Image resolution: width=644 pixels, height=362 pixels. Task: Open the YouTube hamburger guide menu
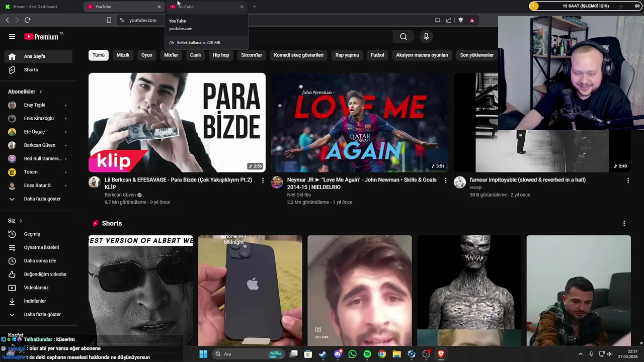(12, 37)
